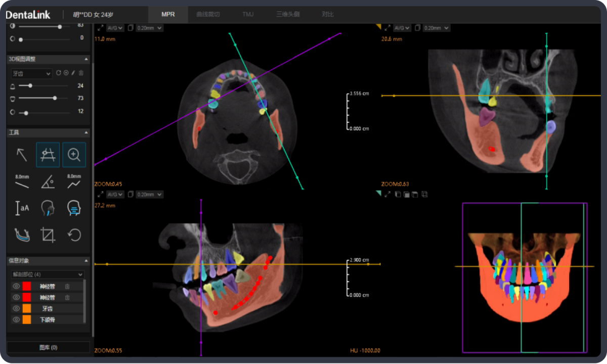Click the slider with value 83

(44, 26)
